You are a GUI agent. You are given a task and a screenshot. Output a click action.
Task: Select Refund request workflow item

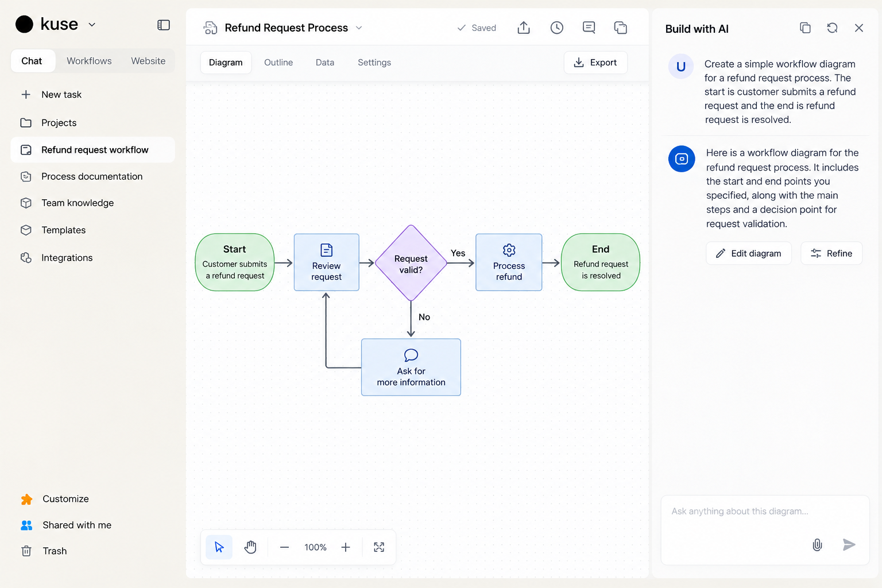pos(92,150)
